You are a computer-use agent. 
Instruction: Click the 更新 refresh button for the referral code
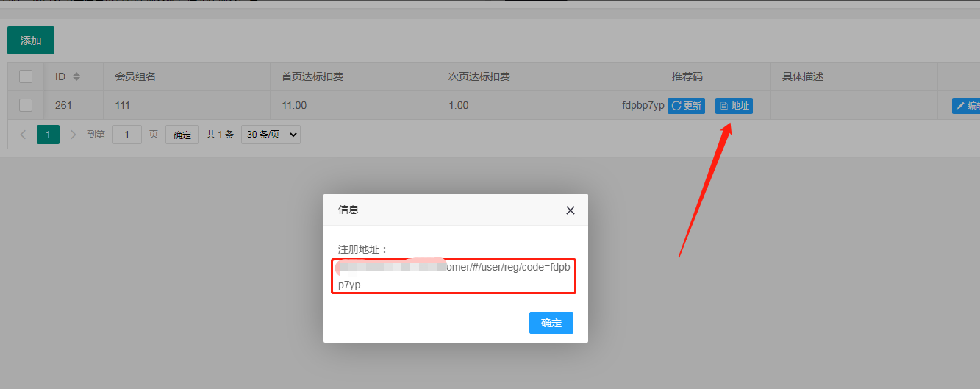(x=687, y=106)
